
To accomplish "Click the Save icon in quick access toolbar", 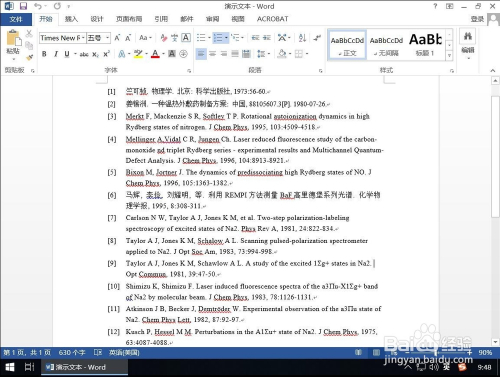I will [x=23, y=6].
